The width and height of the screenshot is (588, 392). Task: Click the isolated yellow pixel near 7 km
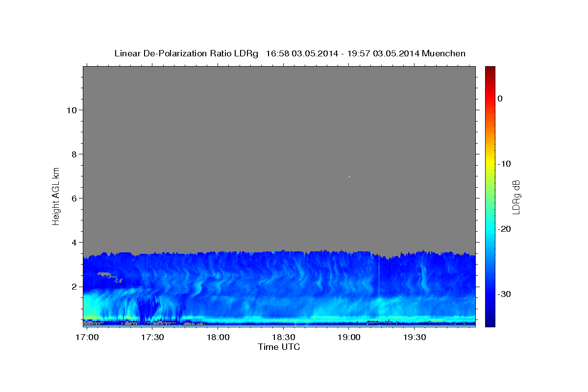[x=349, y=176]
